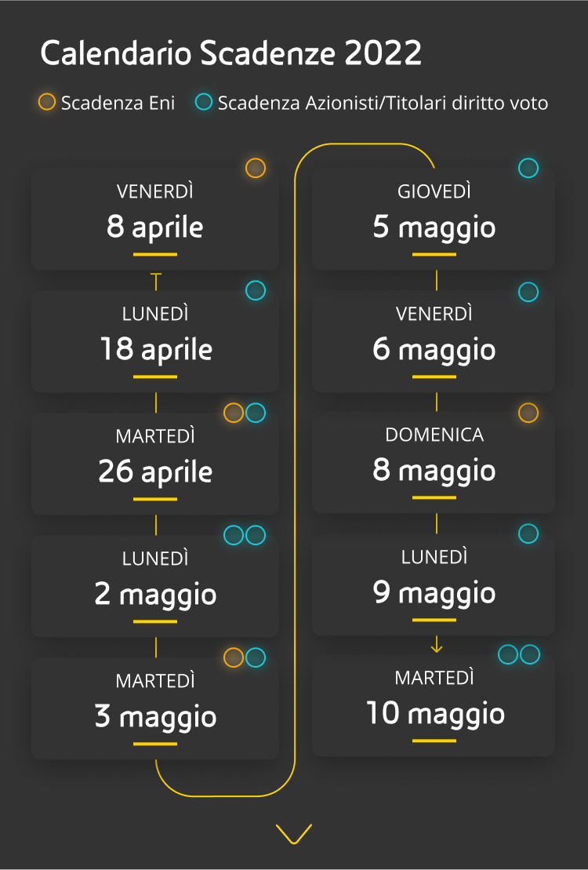Select the Venerdì 8 aprile date card
Screen dimensions: 588x870
(x=155, y=220)
